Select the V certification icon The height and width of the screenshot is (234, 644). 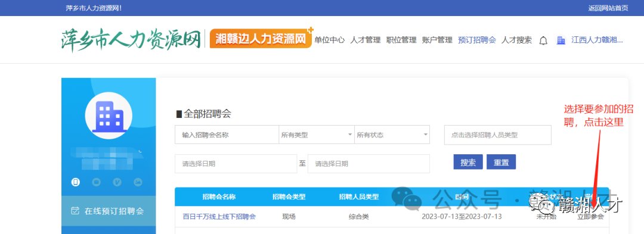117,182
